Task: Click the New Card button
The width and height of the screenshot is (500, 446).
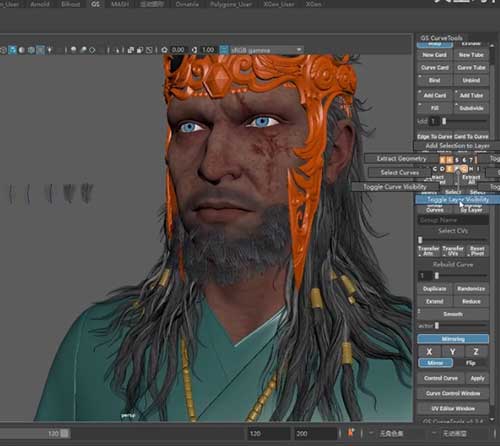Action: [434, 55]
